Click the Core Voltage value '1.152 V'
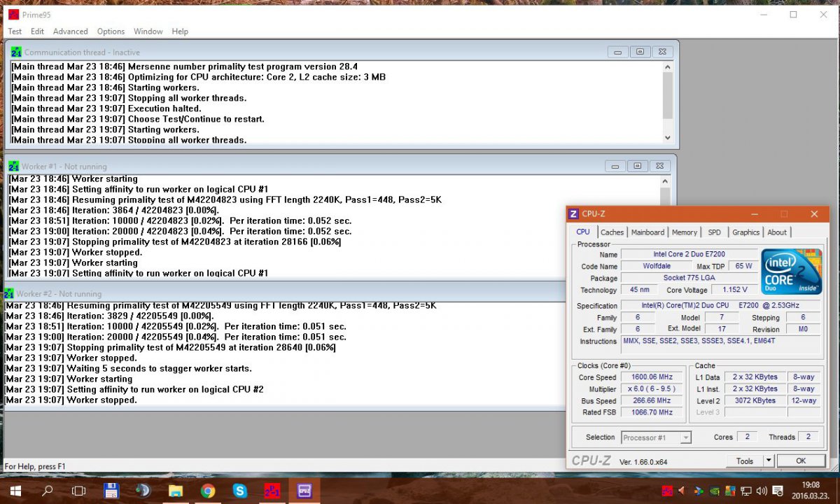This screenshot has width=840, height=504. point(736,290)
